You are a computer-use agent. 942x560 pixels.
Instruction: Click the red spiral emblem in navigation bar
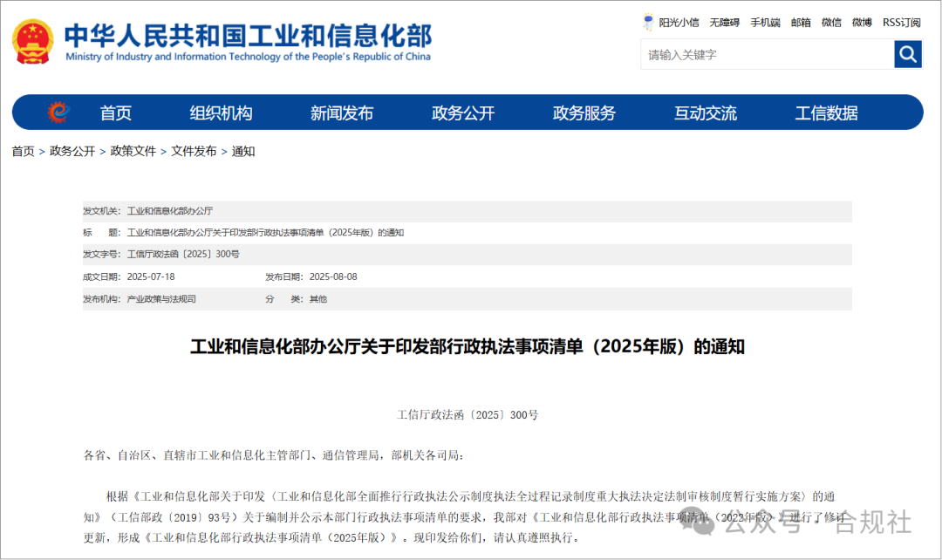pos(58,112)
